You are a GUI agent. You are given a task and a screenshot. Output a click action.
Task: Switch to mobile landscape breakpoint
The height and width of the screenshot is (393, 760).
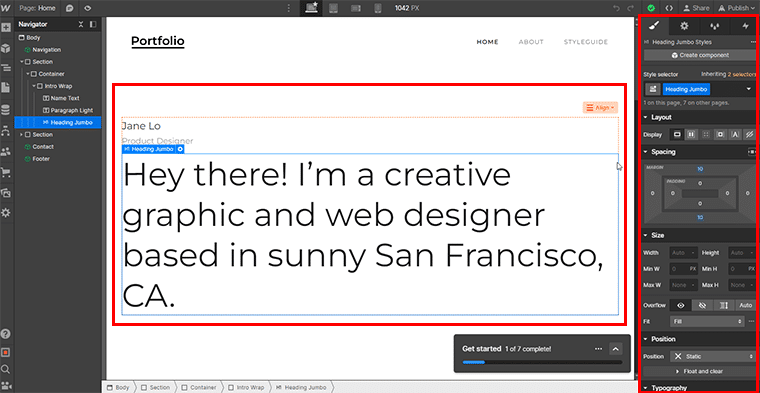356,8
